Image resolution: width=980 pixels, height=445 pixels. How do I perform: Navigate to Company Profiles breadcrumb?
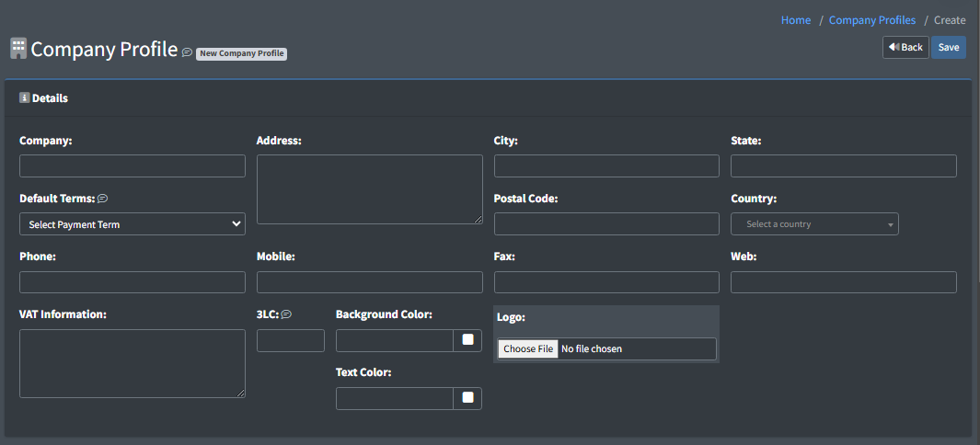coord(871,20)
